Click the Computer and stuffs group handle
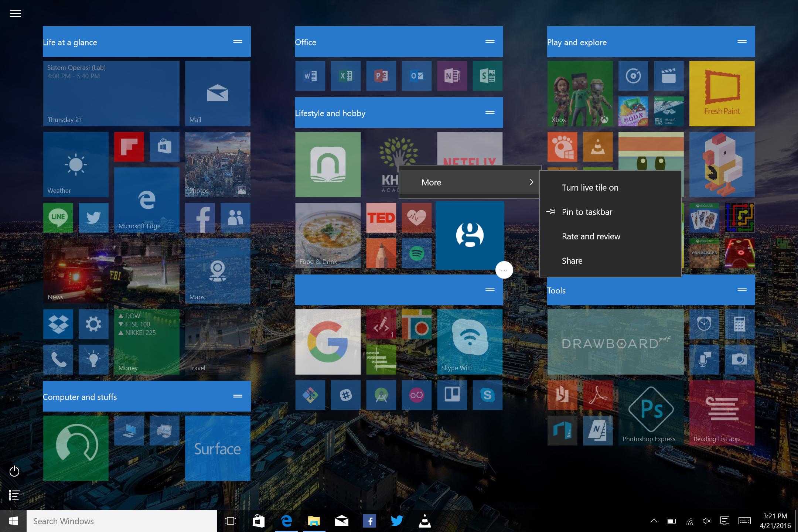The width and height of the screenshot is (798, 532). click(x=238, y=396)
